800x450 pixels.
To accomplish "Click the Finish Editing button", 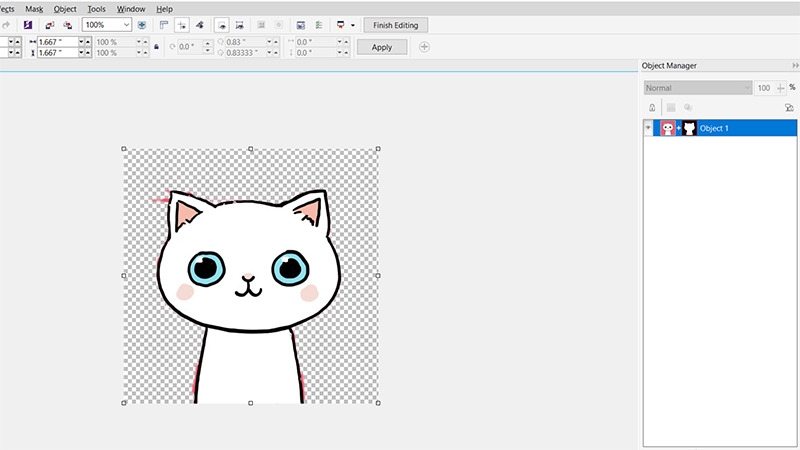I will [395, 25].
